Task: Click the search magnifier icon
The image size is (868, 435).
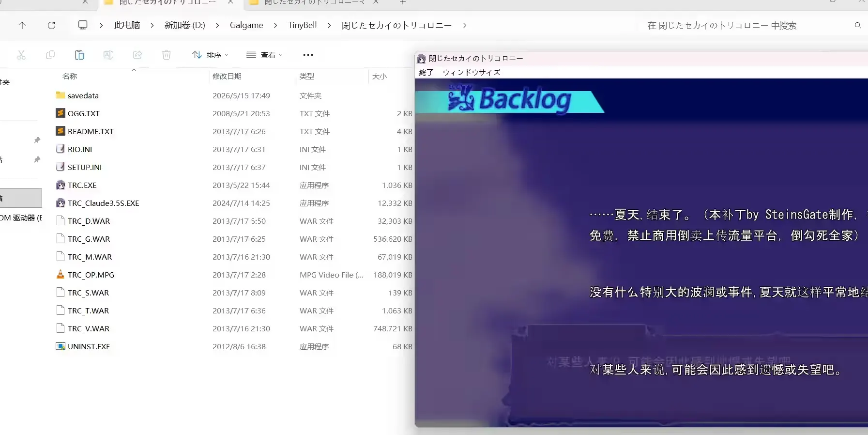Action: tap(858, 25)
